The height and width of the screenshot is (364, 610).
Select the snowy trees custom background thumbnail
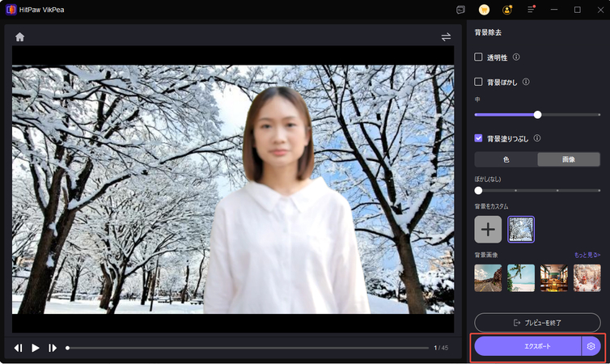521,230
